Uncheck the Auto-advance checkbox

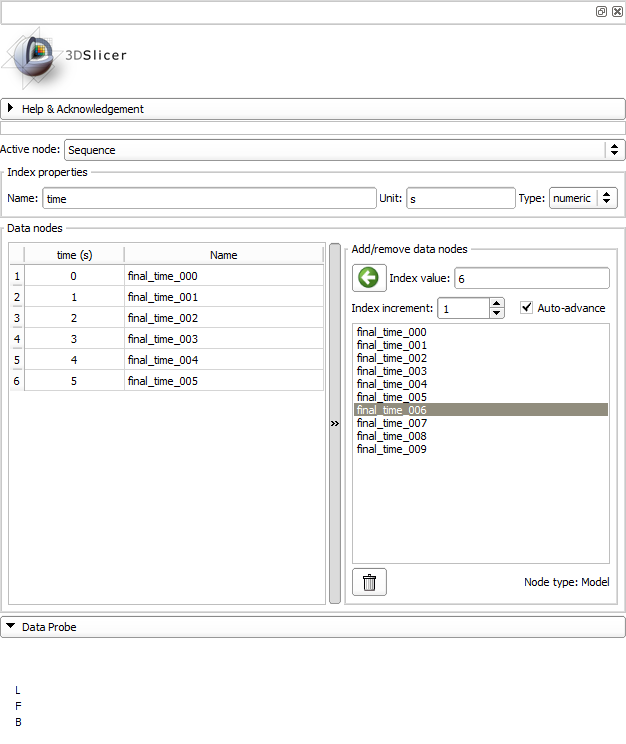point(527,308)
